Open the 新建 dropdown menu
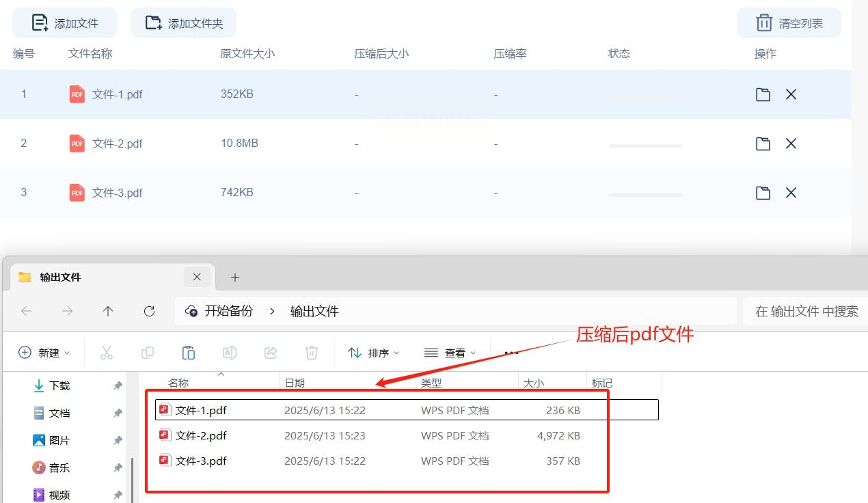This screenshot has height=503, width=868. [x=44, y=353]
